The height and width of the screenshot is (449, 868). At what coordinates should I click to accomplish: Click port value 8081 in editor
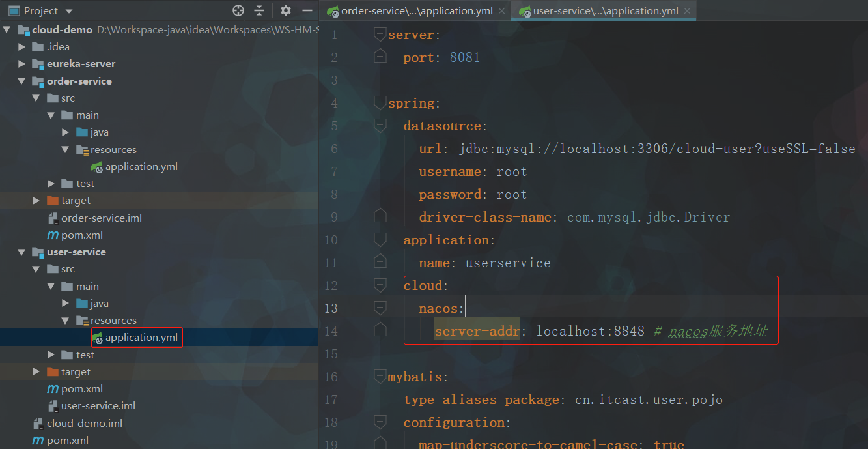coord(465,57)
